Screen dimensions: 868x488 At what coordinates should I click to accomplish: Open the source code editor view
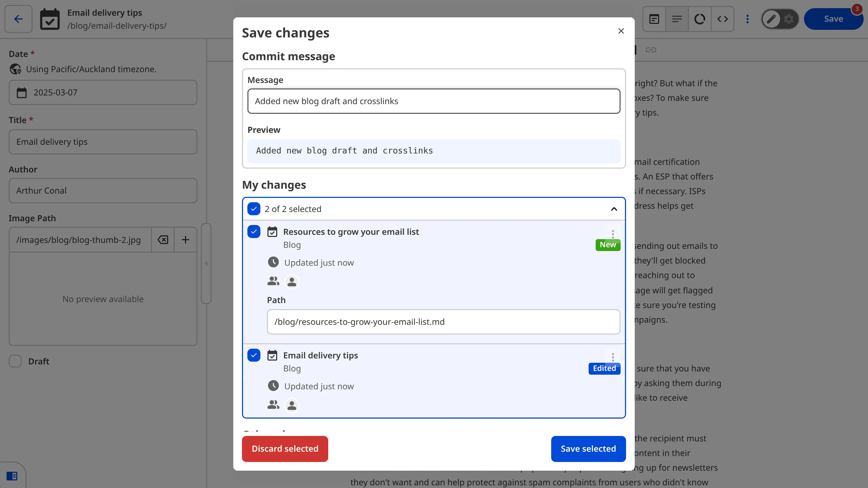tap(722, 19)
